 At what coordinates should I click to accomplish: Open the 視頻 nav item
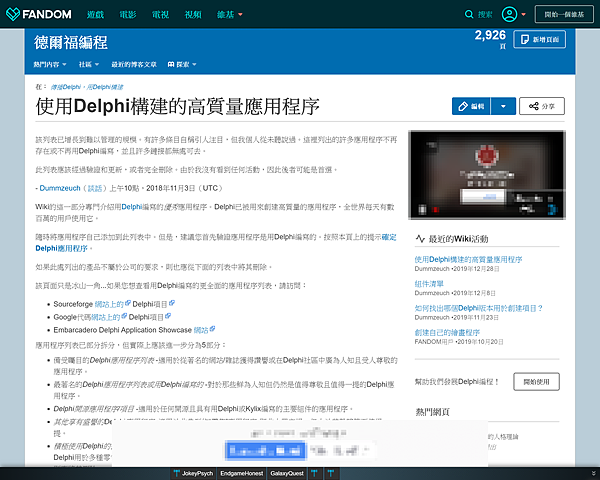tap(193, 15)
